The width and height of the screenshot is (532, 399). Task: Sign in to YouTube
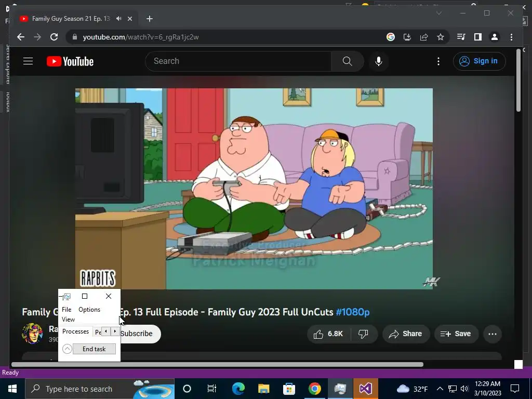tap(479, 61)
